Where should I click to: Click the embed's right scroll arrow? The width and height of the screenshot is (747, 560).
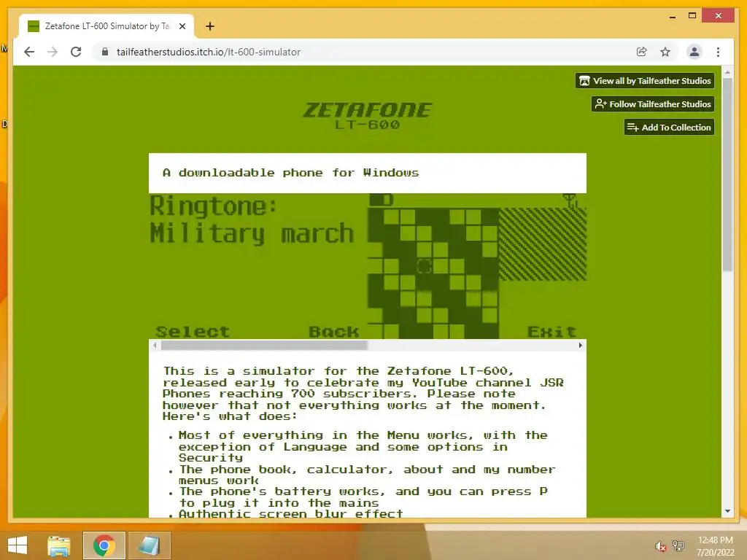pos(580,345)
